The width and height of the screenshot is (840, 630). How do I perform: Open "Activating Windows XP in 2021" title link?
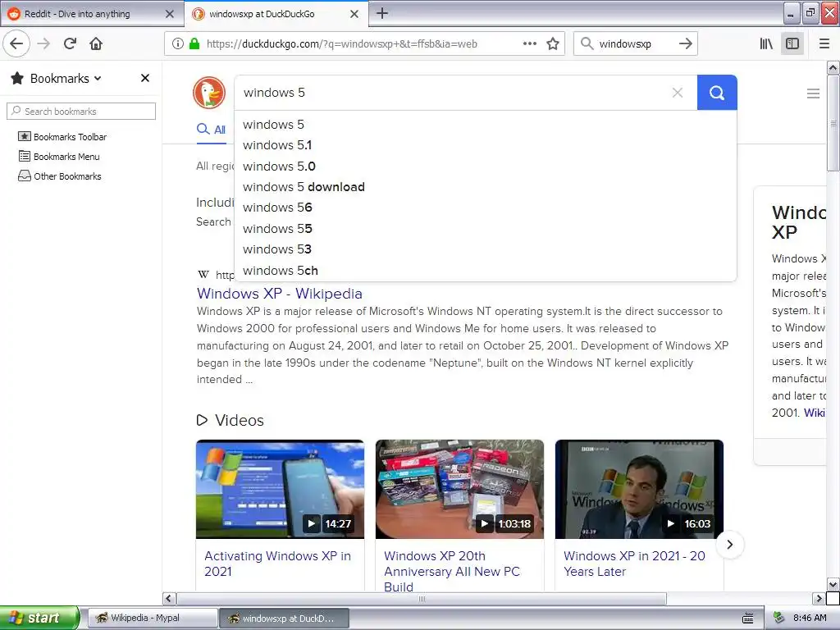[x=277, y=564]
